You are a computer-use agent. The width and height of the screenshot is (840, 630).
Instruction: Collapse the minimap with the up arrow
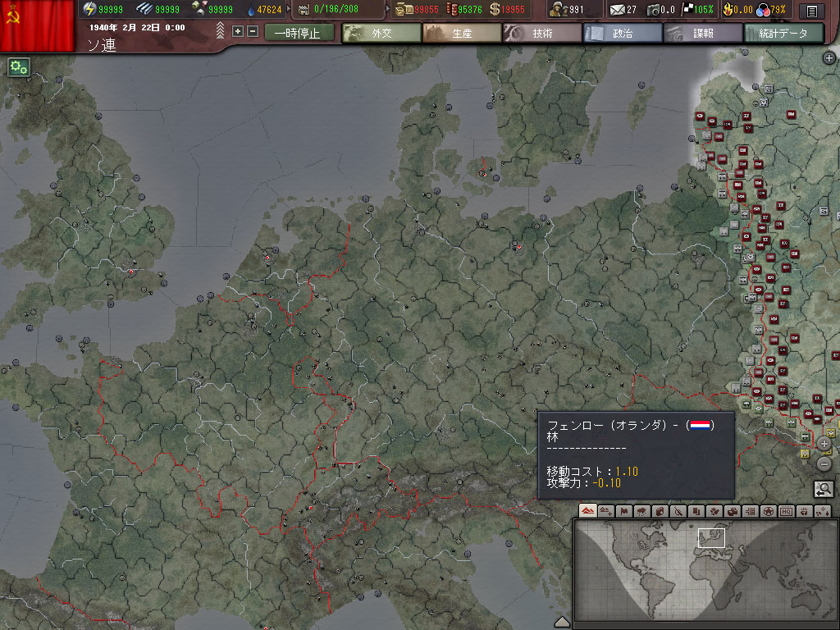coord(561,622)
